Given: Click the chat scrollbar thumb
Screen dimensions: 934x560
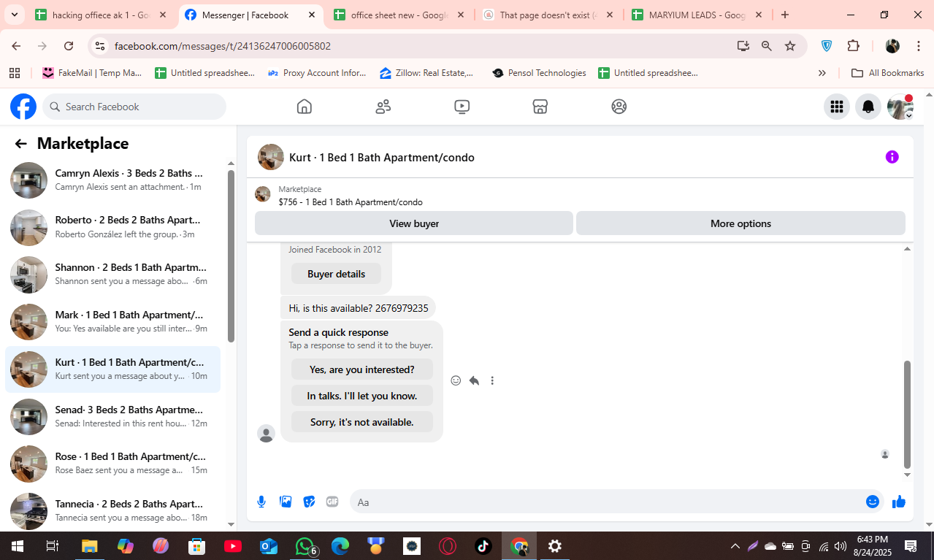Looking at the screenshot, I should pos(908,414).
